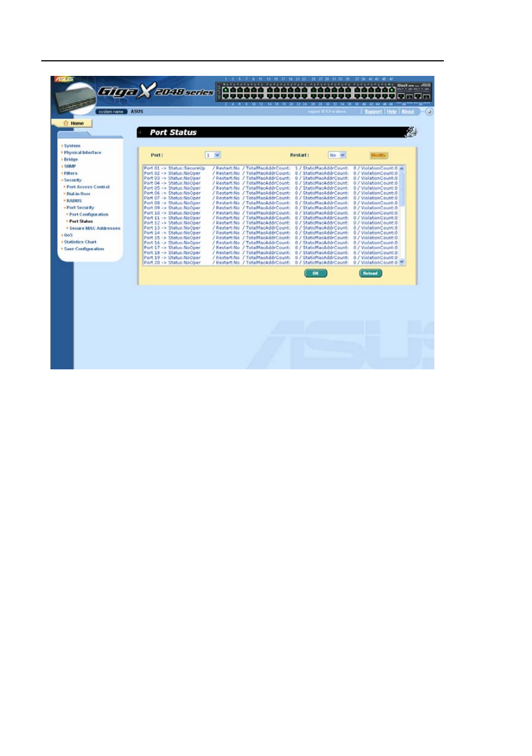Expand the Filters menu item

point(70,174)
